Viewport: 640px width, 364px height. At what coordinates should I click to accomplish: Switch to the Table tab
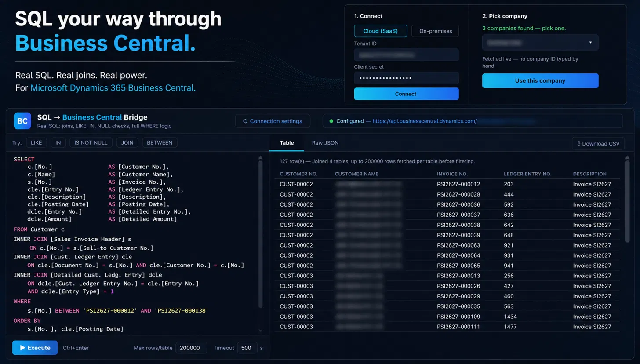pos(287,143)
